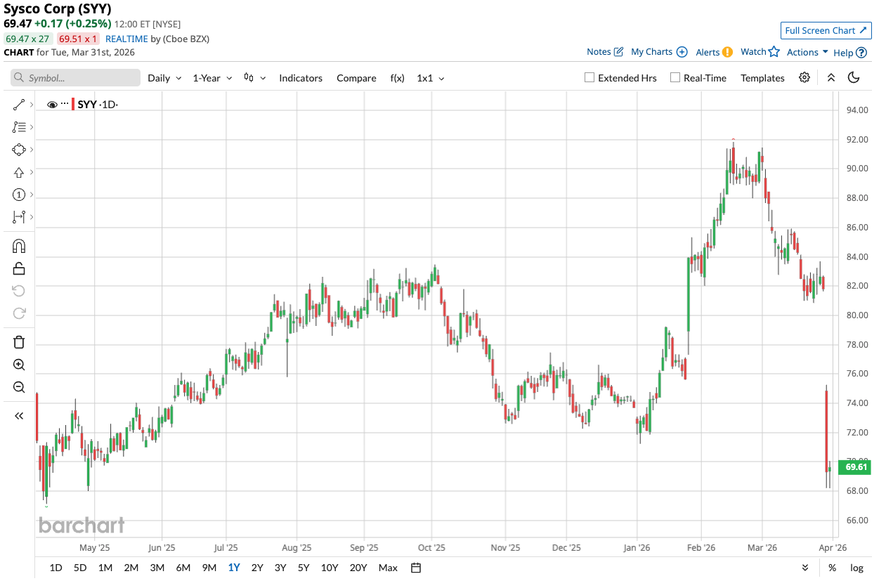The image size is (886, 588).
Task: Open the Daily interval dropdown
Action: click(164, 78)
